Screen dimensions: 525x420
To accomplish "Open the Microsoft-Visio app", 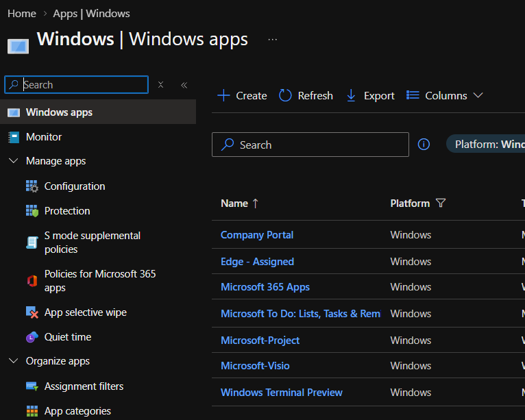I will 255,366.
